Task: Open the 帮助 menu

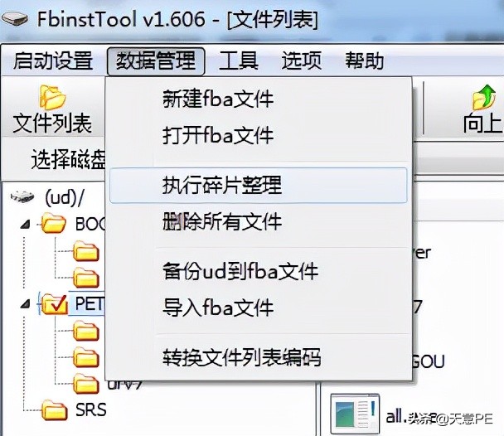Action: click(x=364, y=61)
